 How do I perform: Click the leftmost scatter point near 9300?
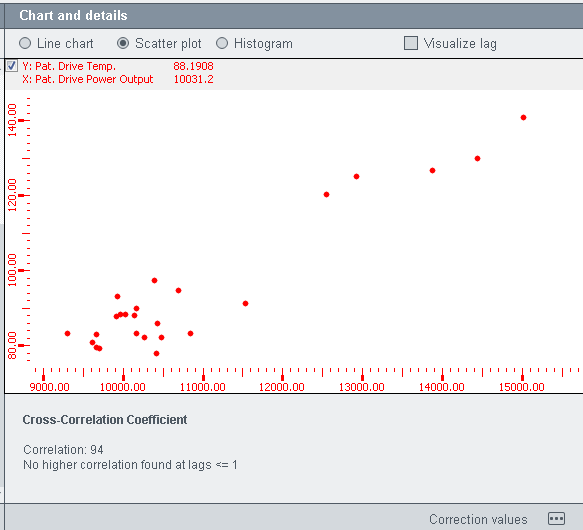[x=67, y=333]
